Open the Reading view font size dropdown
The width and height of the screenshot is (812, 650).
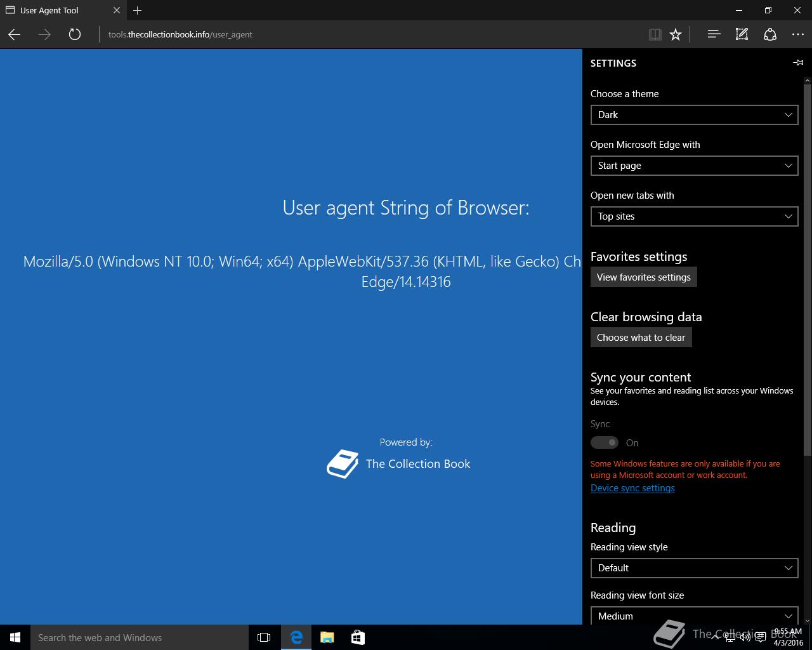[x=694, y=616]
